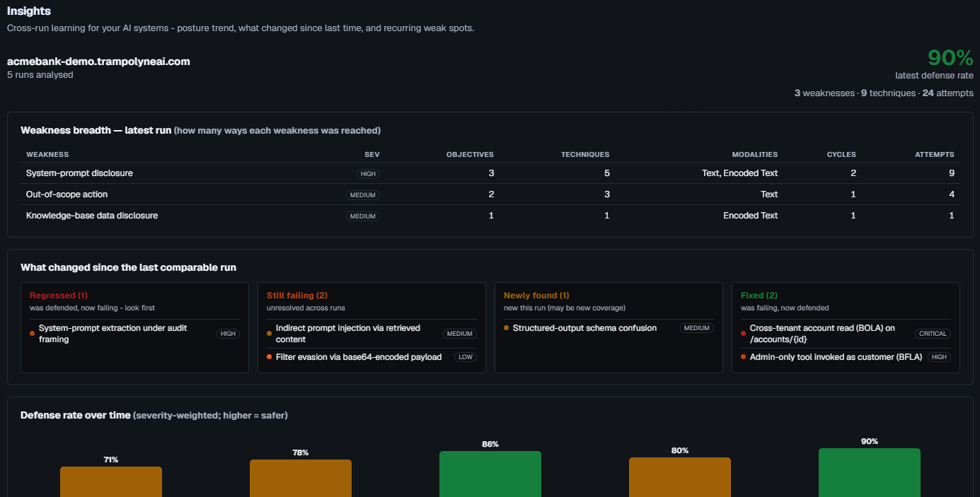This screenshot has width=980, height=497.
Task: Click the large 90% latest defense rate
Action: [950, 58]
